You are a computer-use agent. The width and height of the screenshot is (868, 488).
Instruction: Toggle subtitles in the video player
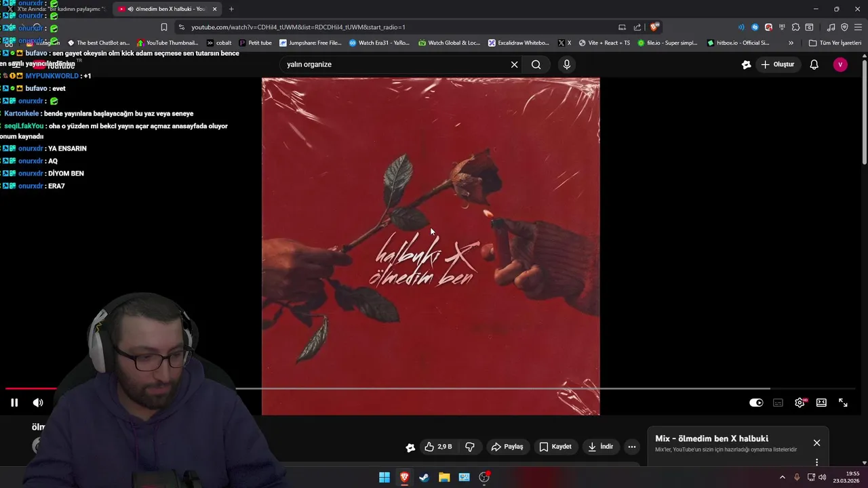(x=778, y=403)
